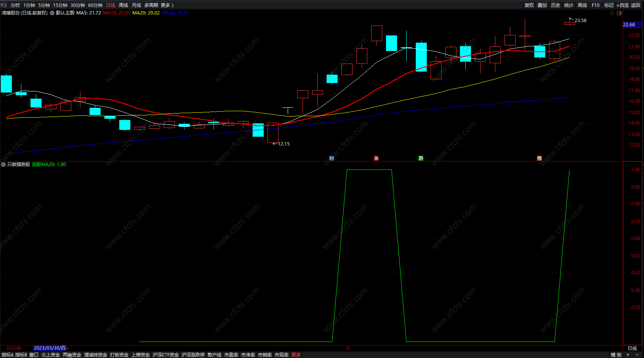Screen dimensions: 644x358
Task: Show the 市净率 indicator
Action: pyautogui.click(x=248, y=355)
